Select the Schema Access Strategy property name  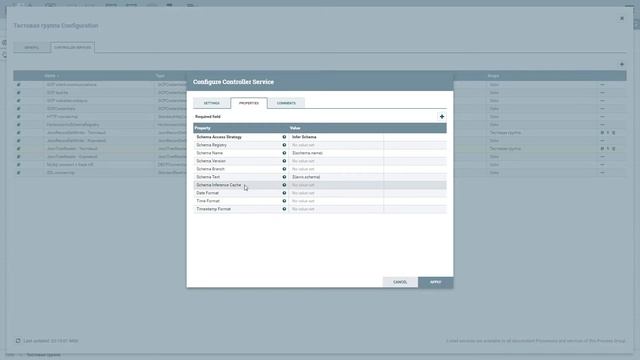click(x=219, y=137)
